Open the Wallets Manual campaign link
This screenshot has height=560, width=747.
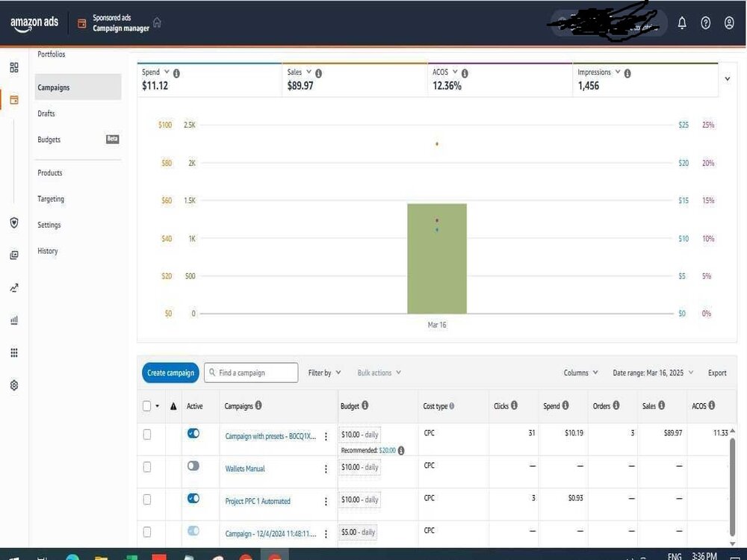[x=245, y=469]
